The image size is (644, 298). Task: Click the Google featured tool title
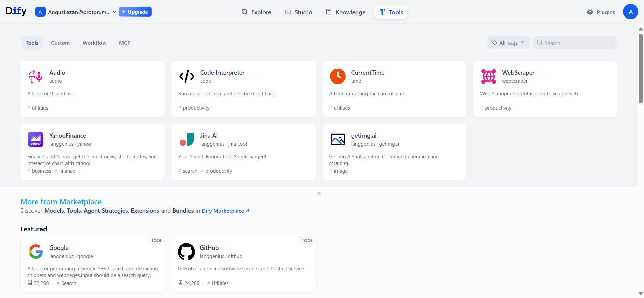59,248
